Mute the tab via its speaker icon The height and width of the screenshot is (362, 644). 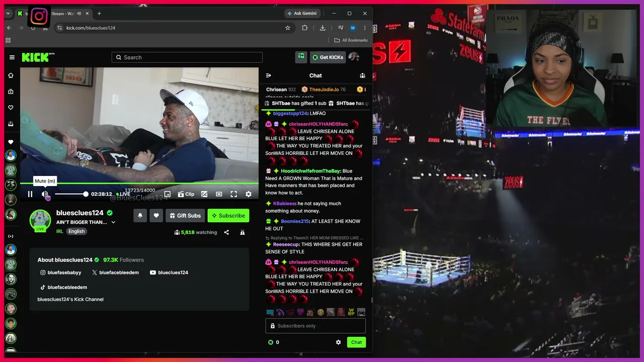(79, 14)
